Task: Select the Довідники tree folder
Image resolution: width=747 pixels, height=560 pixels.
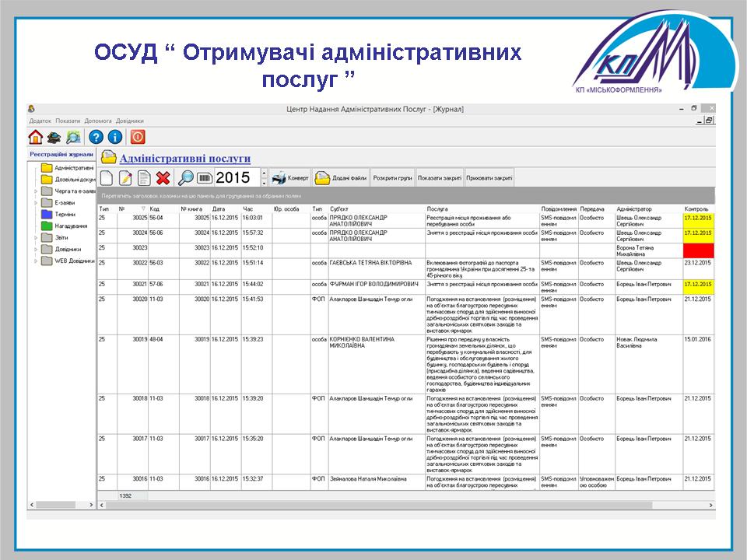Action: (x=68, y=249)
